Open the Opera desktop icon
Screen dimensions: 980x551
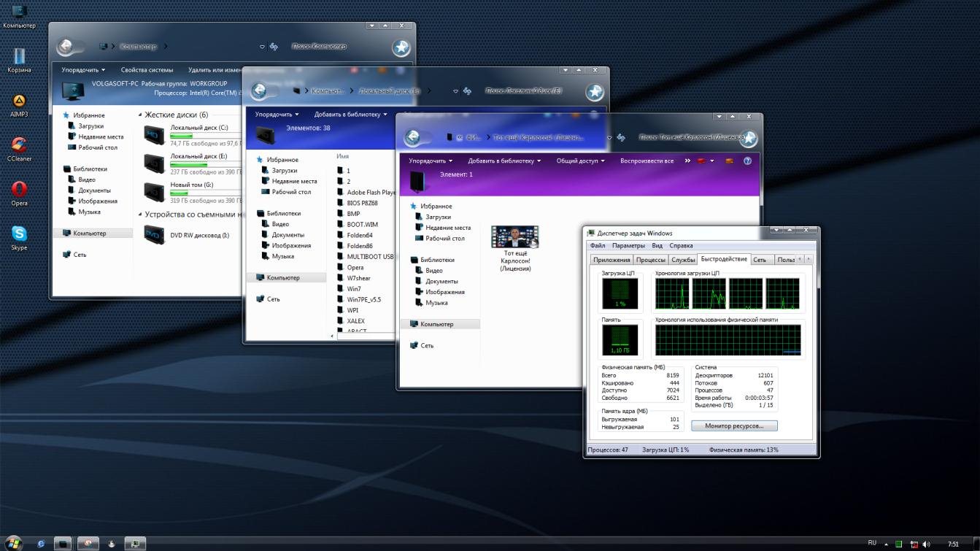click(19, 190)
